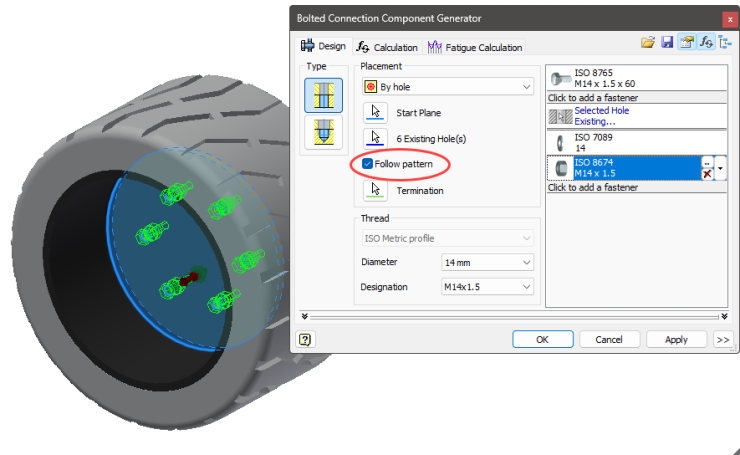Uncheck the Follow pattern checkbox

(x=368, y=163)
